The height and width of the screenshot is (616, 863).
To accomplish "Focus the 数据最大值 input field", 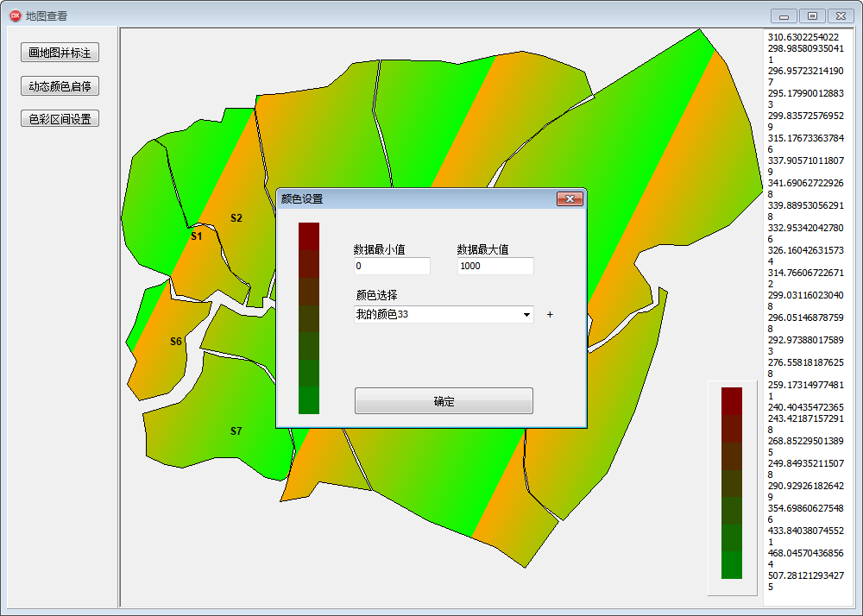I will (495, 267).
